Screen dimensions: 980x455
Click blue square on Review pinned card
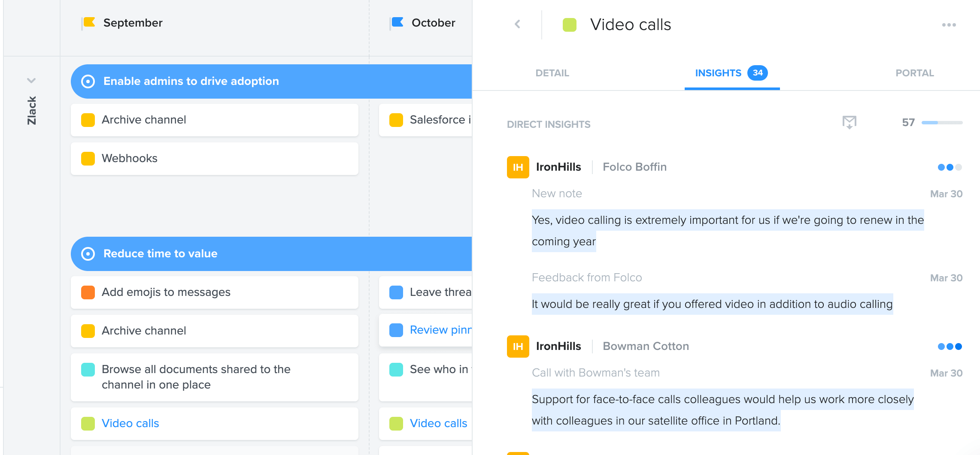click(396, 330)
